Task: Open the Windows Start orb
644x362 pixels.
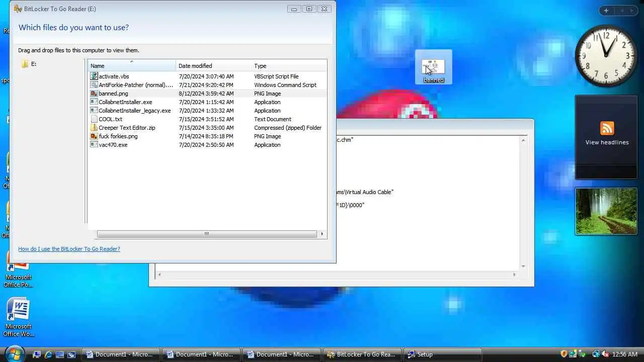Action: (x=14, y=354)
